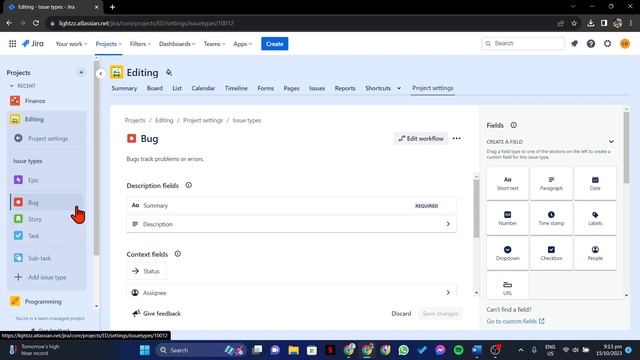640x360 pixels.
Task: Click Add issue type in sidebar
Action: pyautogui.click(x=46, y=277)
